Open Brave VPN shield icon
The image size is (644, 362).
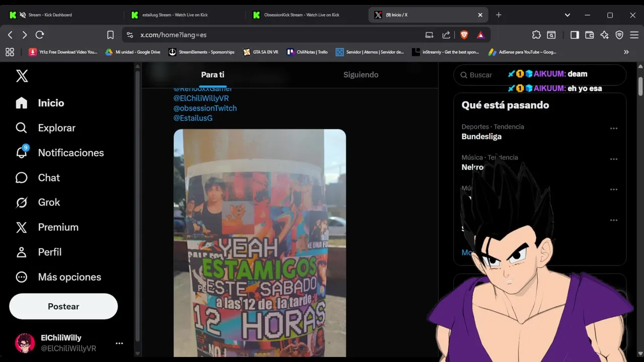tap(619, 35)
